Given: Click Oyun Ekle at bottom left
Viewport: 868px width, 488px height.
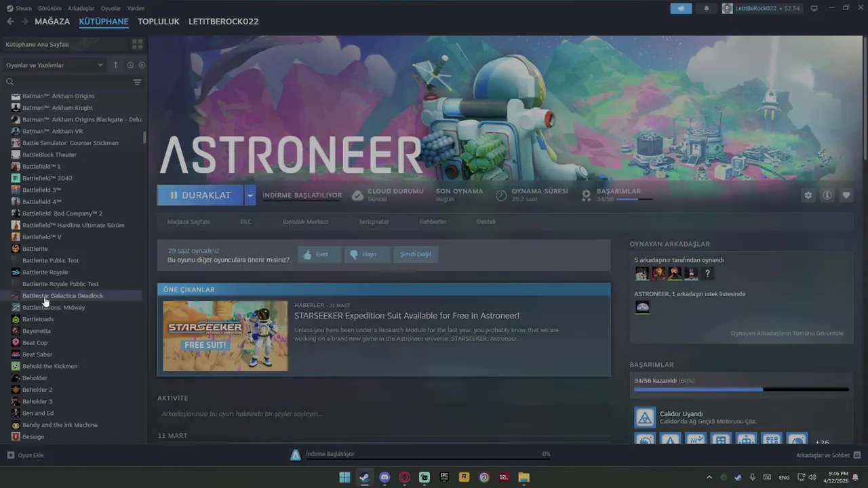Looking at the screenshot, I should point(25,455).
